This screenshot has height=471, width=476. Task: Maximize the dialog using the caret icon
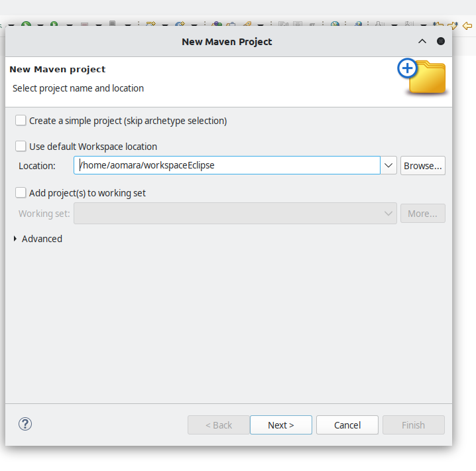pyautogui.click(x=422, y=41)
